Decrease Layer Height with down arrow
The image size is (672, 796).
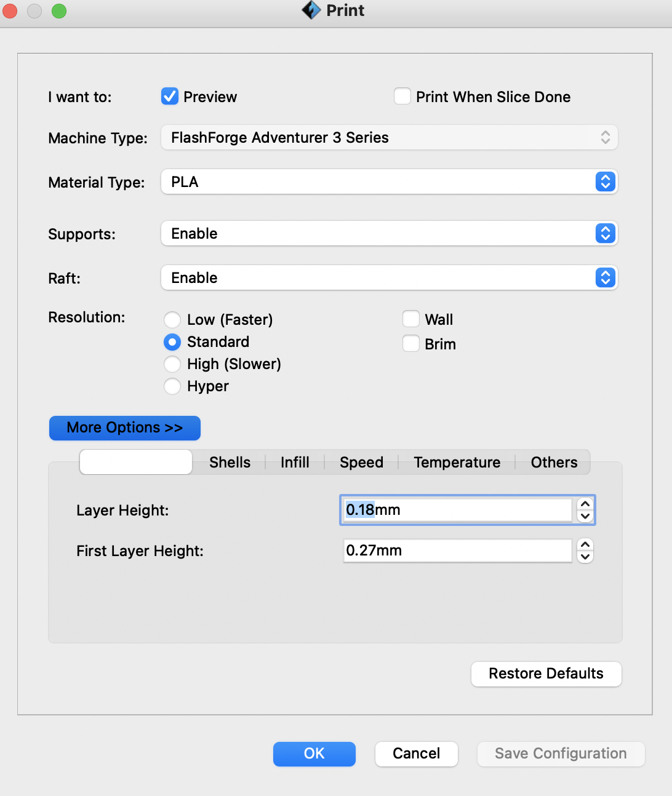point(585,517)
